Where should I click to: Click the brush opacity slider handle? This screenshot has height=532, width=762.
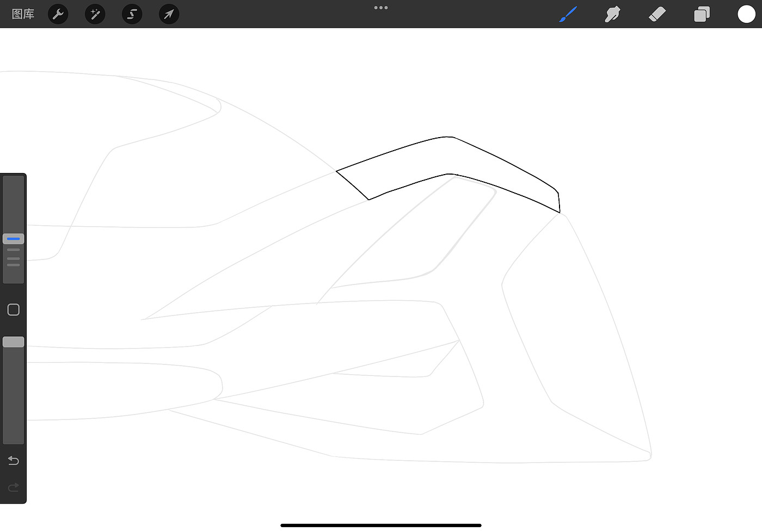tap(14, 342)
